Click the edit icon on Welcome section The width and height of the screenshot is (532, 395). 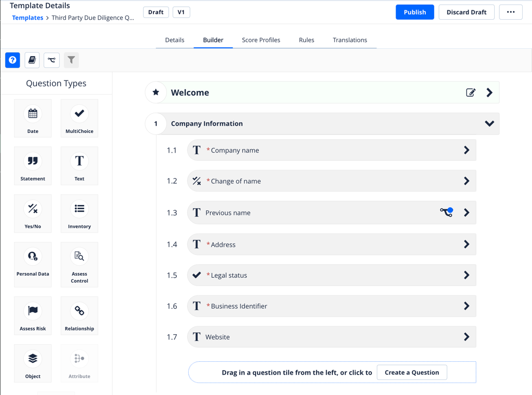tap(470, 93)
